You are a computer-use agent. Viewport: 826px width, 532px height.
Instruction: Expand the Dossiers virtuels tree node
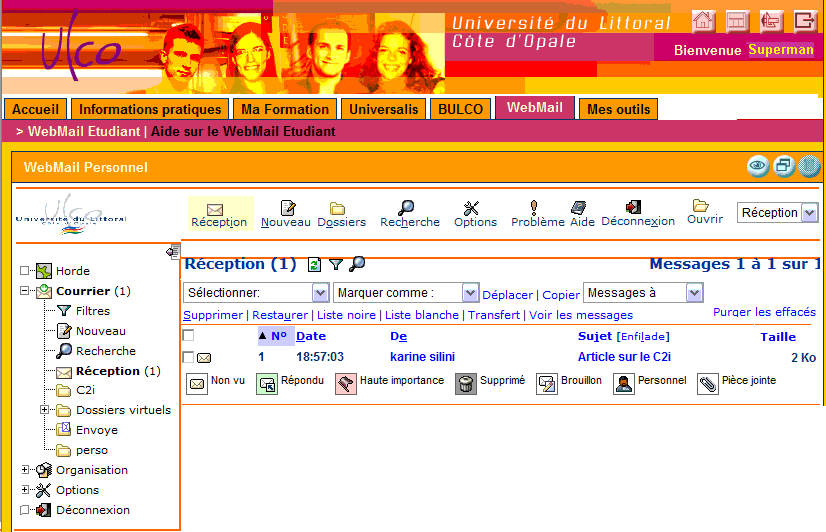click(45, 409)
